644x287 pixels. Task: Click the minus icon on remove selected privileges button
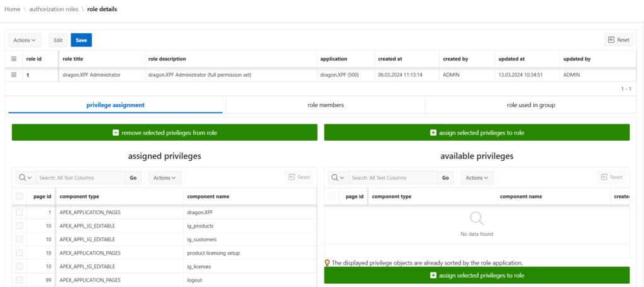[x=116, y=133]
